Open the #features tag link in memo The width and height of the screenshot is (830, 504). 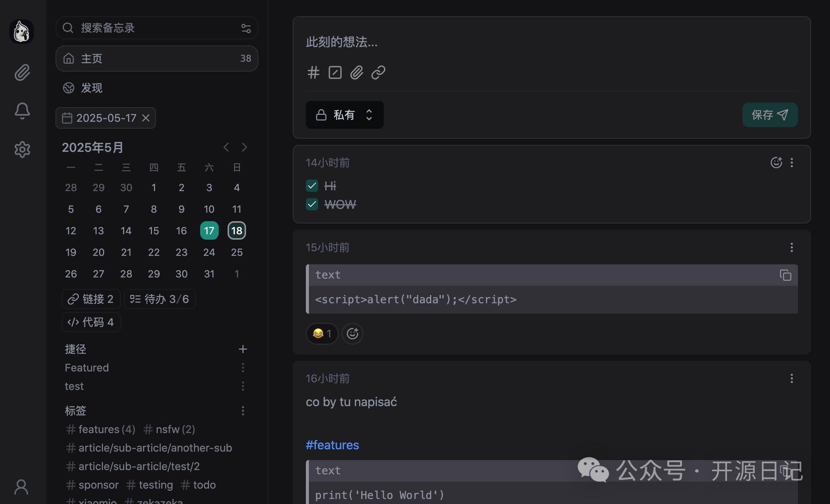pyautogui.click(x=332, y=445)
